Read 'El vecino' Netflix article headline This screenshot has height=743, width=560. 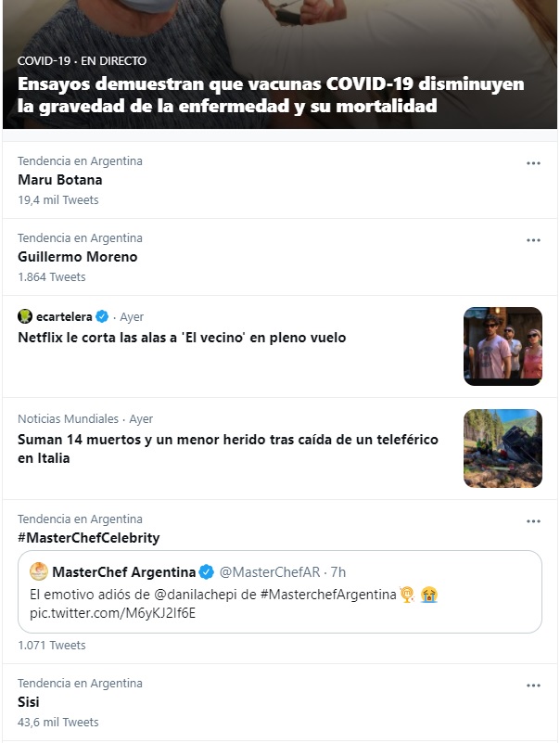(x=182, y=338)
